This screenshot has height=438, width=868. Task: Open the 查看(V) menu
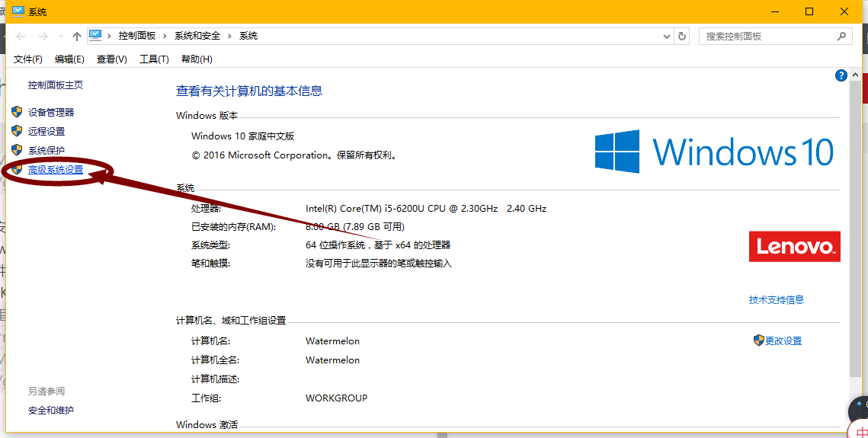click(x=111, y=59)
